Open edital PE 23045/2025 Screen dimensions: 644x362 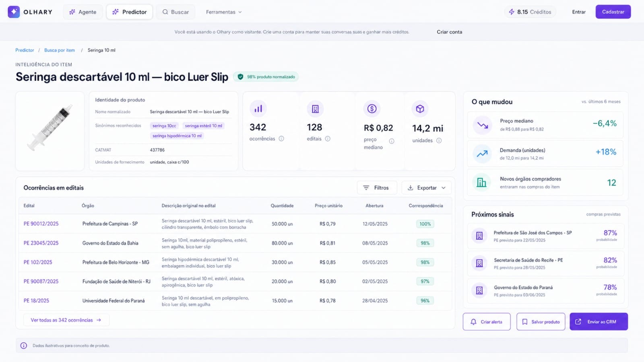(x=41, y=243)
